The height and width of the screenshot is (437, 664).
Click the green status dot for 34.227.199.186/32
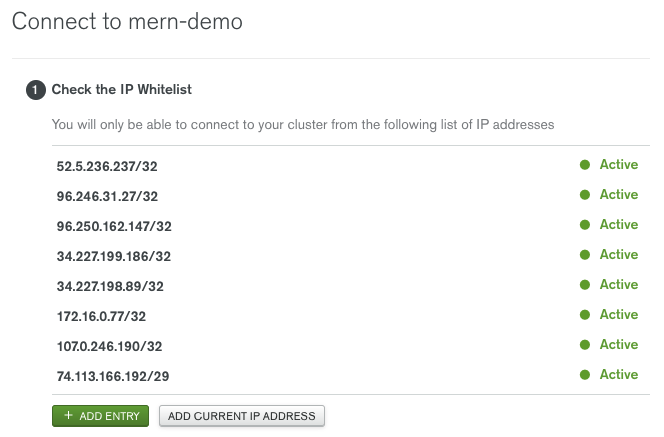[585, 255]
